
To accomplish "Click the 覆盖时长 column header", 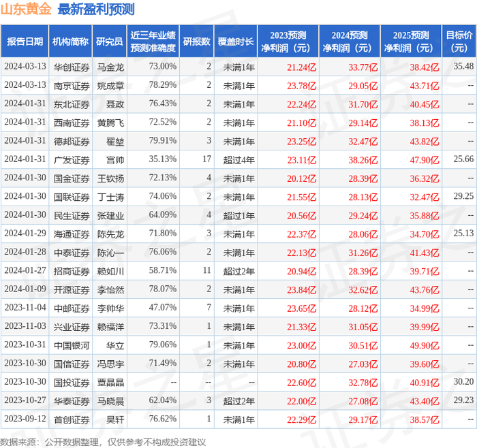I will pos(236,42).
